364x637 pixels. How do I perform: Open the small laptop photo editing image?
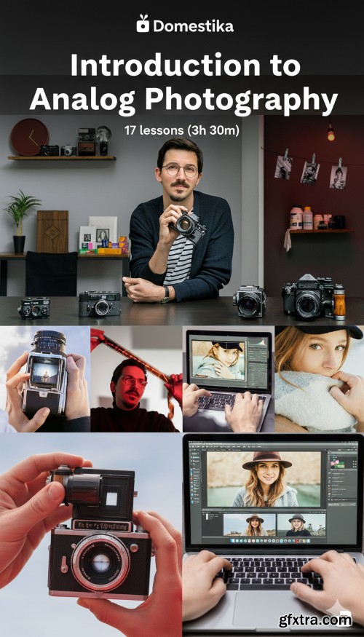coord(229,379)
